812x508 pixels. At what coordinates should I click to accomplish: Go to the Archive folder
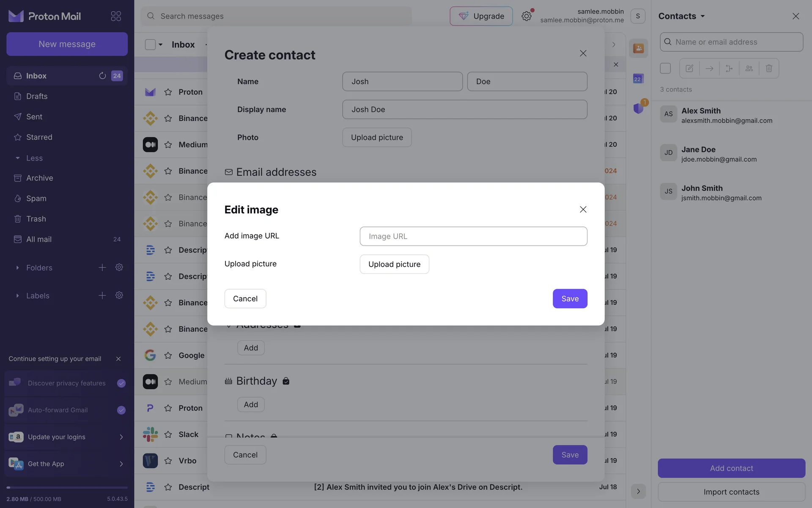pos(39,178)
